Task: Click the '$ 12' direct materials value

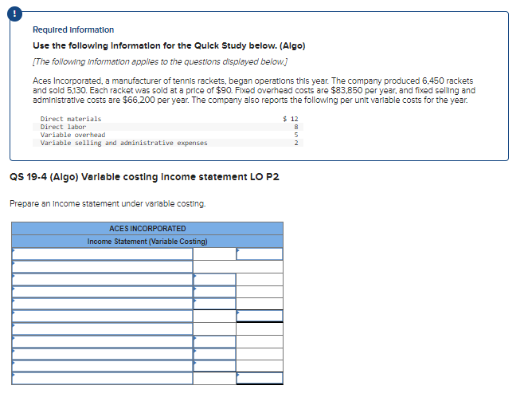Action: click(291, 119)
